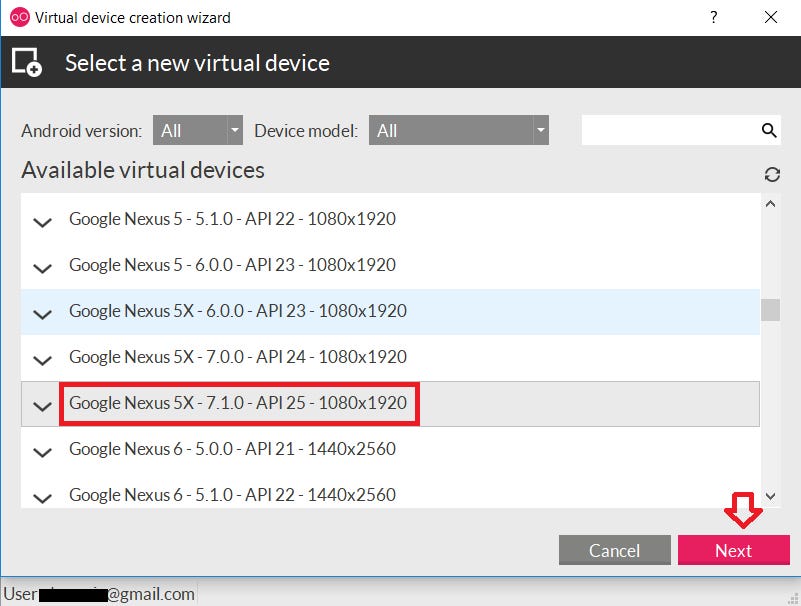801x606 pixels.
Task: Click the new virtual device header icon
Action: pyautogui.click(x=27, y=62)
